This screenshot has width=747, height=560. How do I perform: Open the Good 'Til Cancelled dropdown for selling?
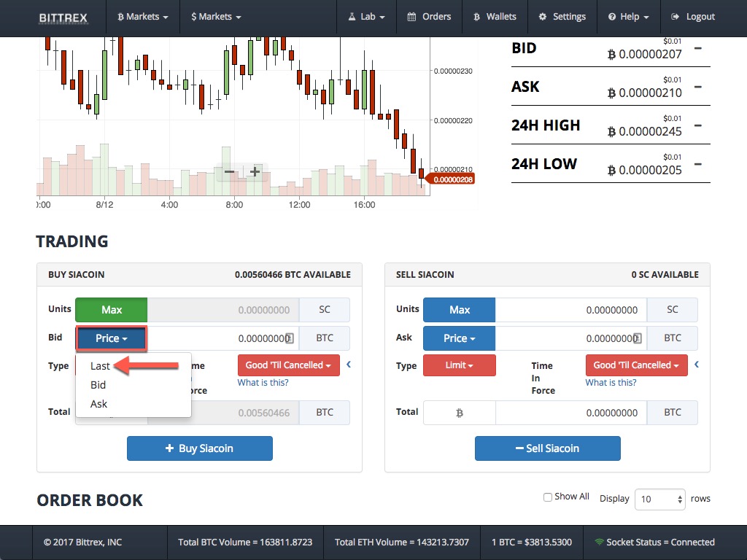pos(636,365)
